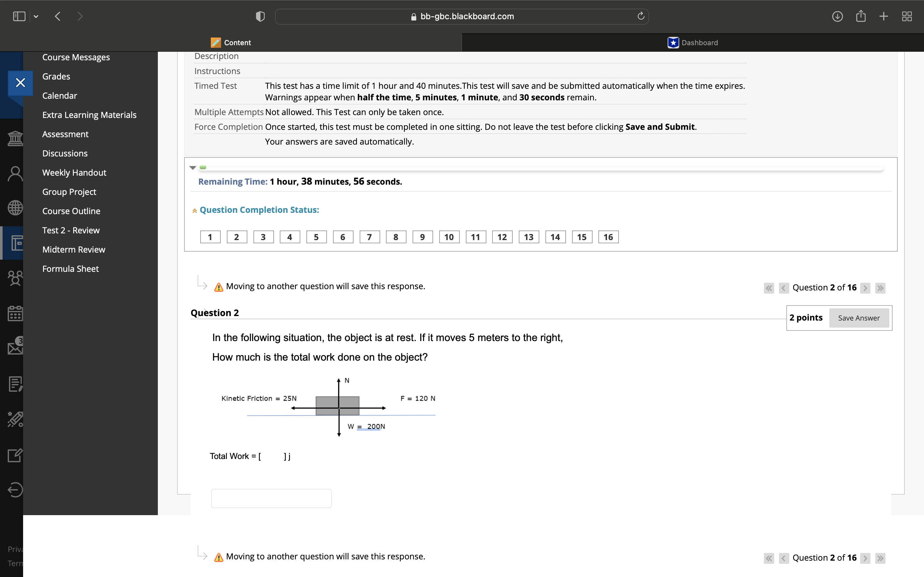Open the Formula Sheet menu item
The width and height of the screenshot is (924, 577).
click(70, 269)
